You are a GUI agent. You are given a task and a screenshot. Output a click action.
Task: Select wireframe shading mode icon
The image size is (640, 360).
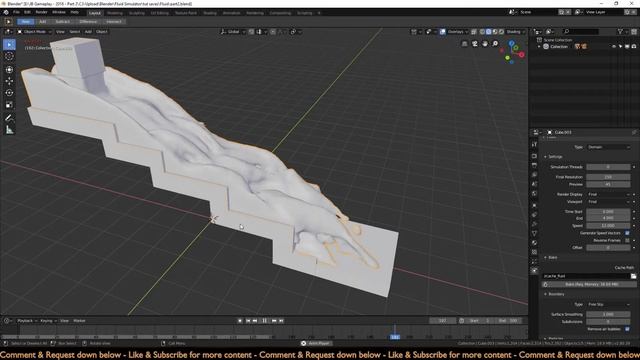482,32
